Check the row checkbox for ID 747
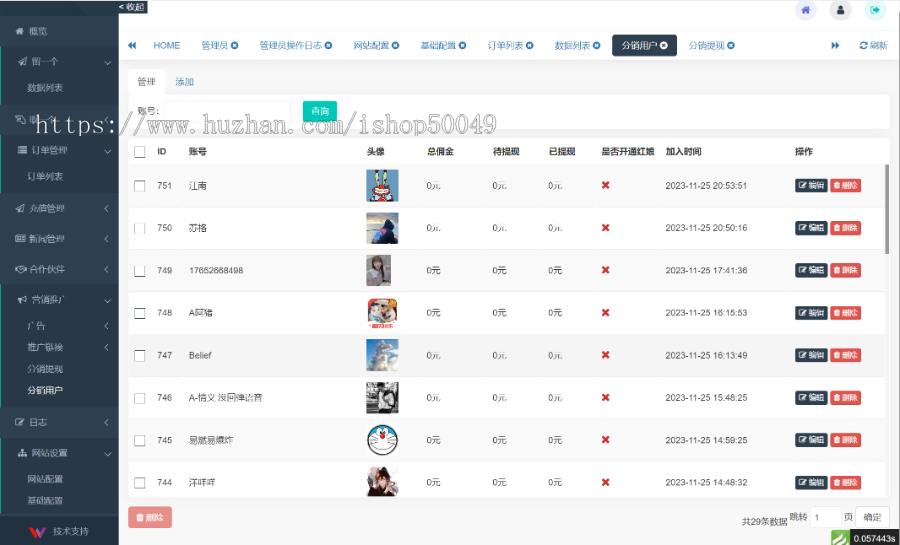 [139, 356]
